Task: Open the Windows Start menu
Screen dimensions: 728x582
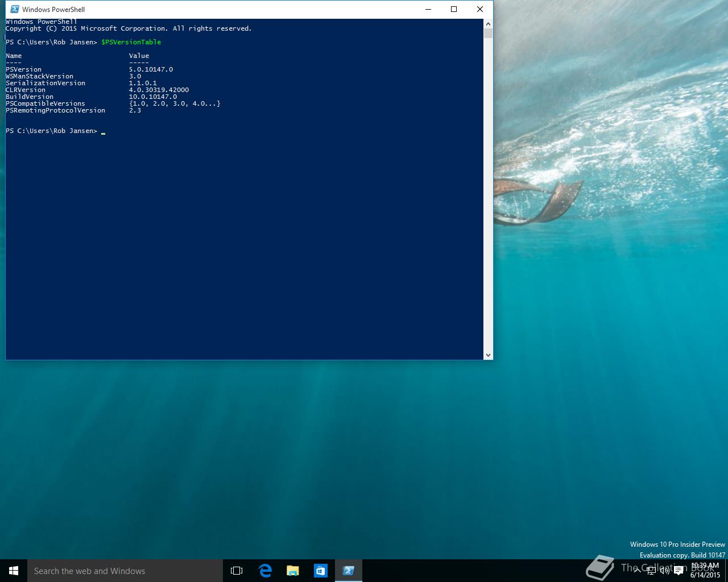Action: 14,571
